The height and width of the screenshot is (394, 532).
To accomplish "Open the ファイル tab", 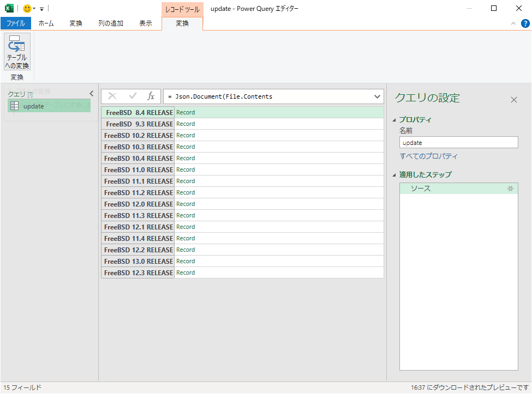I will 16,23.
